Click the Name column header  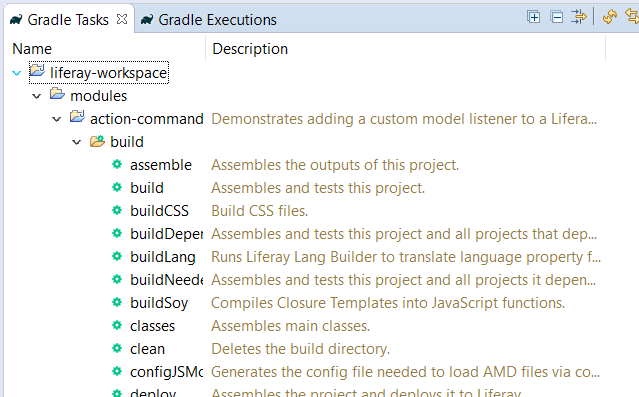(32, 49)
